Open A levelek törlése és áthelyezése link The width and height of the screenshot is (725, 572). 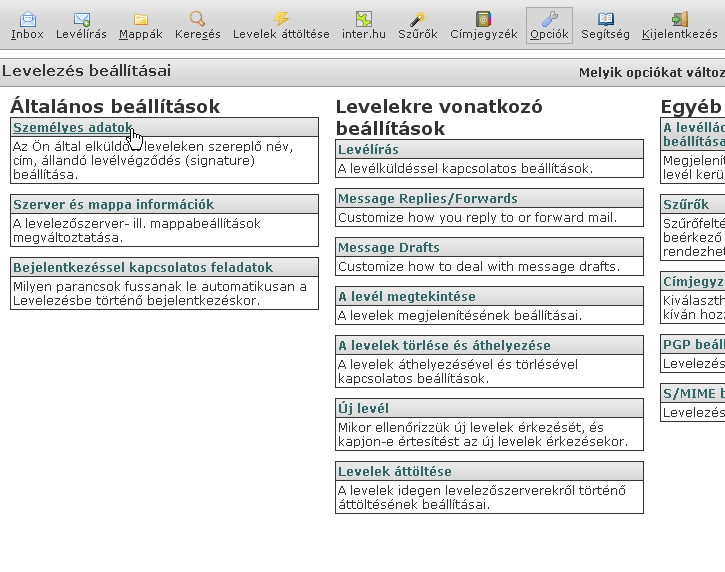(444, 345)
